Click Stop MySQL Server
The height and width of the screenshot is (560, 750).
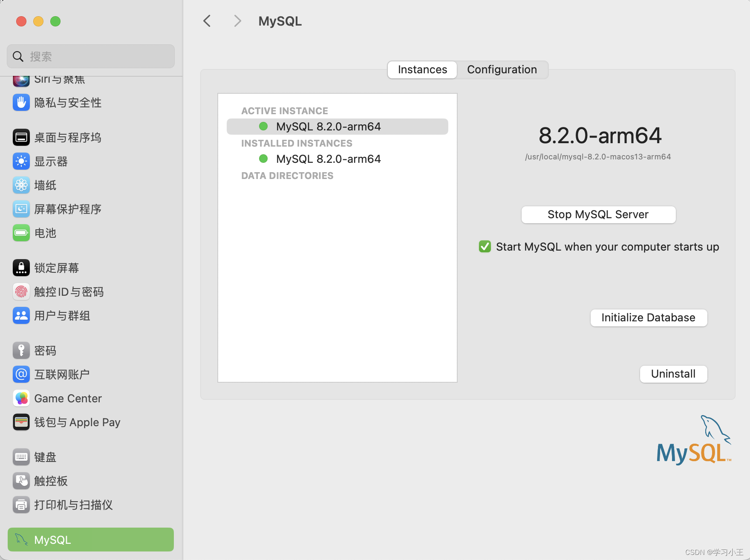pyautogui.click(x=598, y=214)
